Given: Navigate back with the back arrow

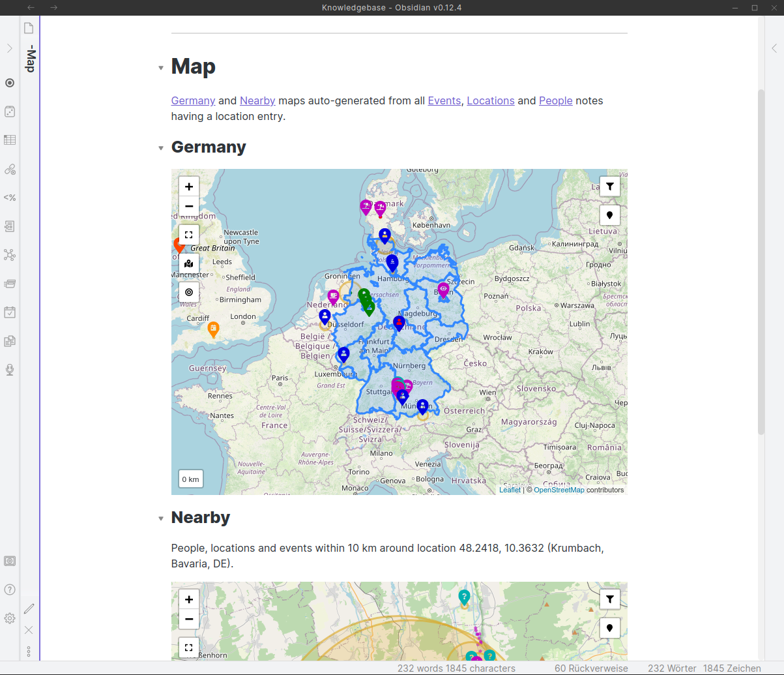Looking at the screenshot, I should [30, 7].
